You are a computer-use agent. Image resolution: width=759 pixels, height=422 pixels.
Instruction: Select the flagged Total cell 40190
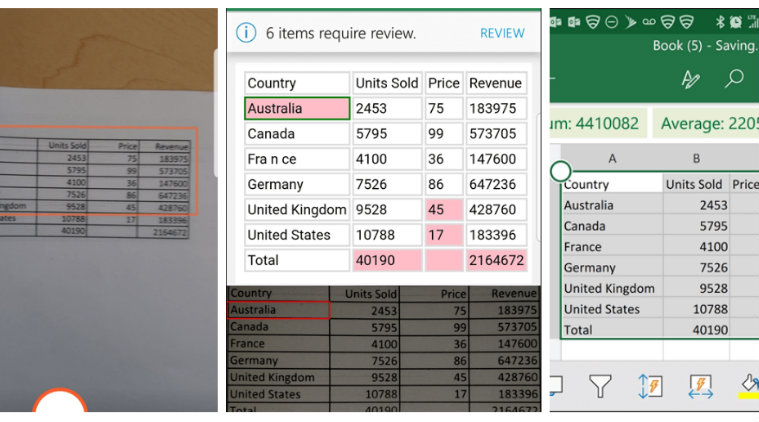pos(387,260)
